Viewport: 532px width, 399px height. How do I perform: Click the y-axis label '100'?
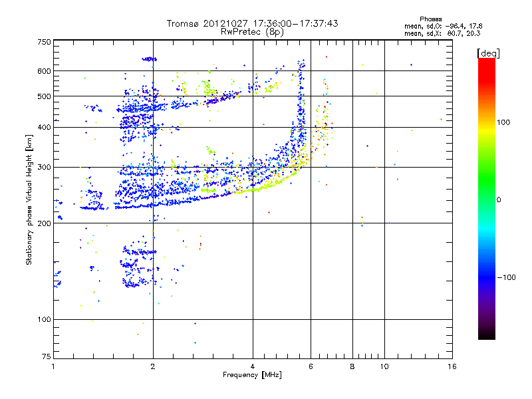[44, 319]
